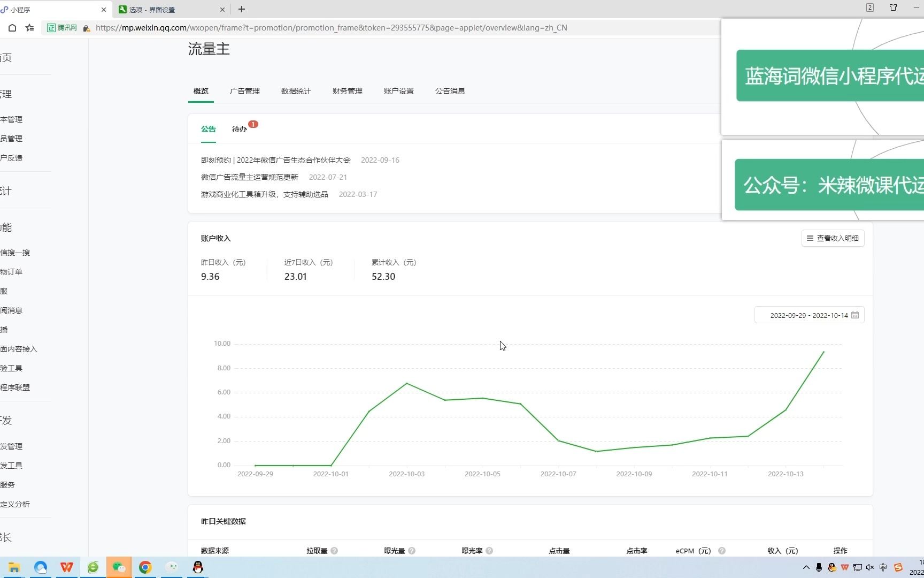Click the window count icon in title bar
924x578 pixels.
click(870, 7)
